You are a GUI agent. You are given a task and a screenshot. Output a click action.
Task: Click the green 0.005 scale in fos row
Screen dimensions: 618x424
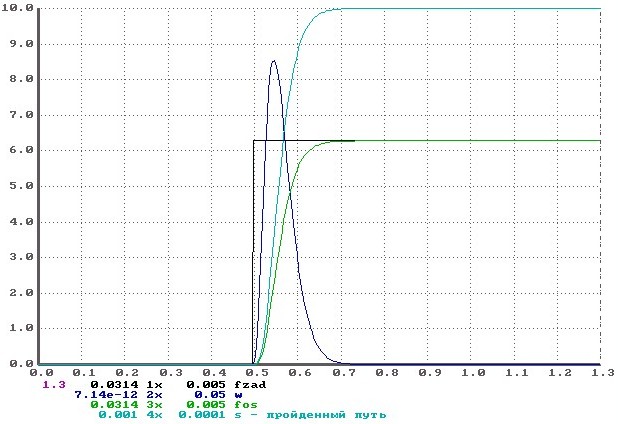[206, 405]
